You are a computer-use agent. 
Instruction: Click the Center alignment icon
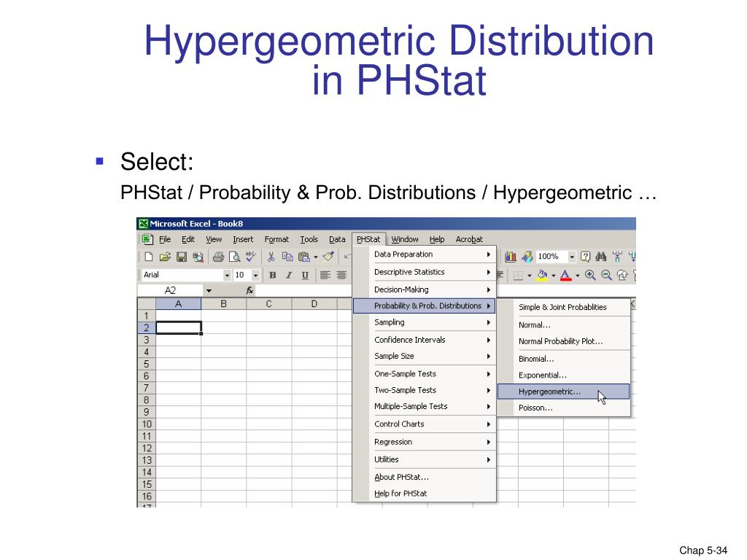(x=341, y=275)
